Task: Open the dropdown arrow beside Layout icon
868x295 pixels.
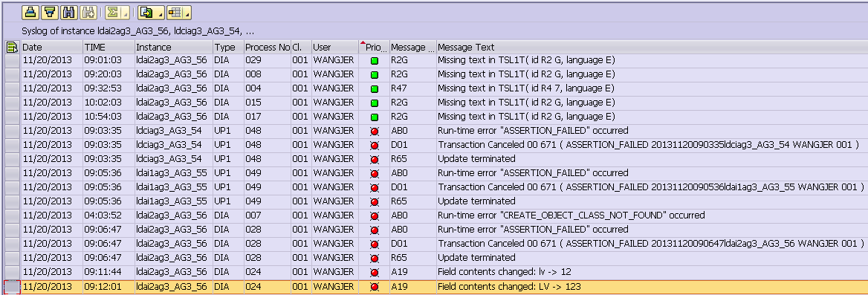Action: pos(188,12)
